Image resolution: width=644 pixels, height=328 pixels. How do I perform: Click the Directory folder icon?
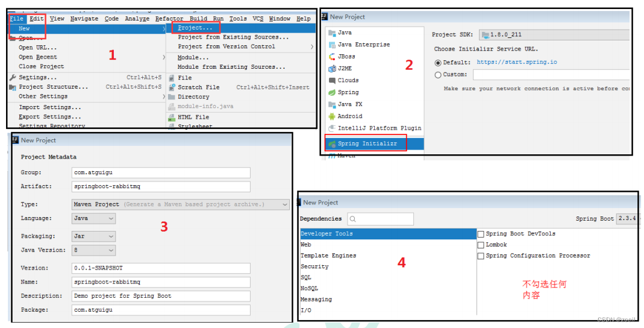(x=171, y=96)
